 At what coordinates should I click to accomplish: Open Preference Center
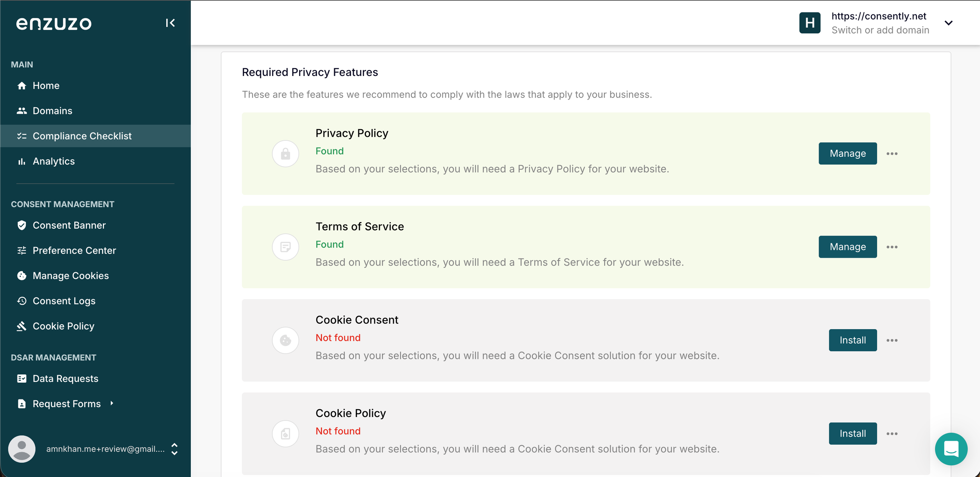pos(96,250)
